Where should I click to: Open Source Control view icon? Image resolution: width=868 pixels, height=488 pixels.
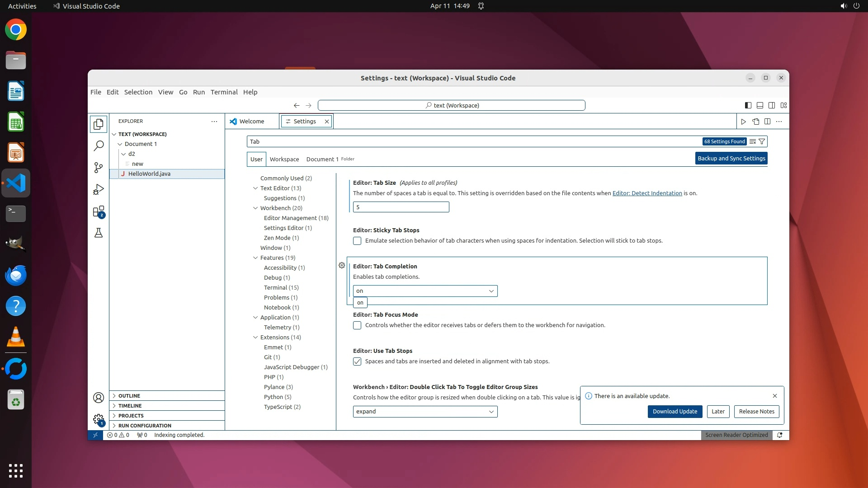(98, 168)
